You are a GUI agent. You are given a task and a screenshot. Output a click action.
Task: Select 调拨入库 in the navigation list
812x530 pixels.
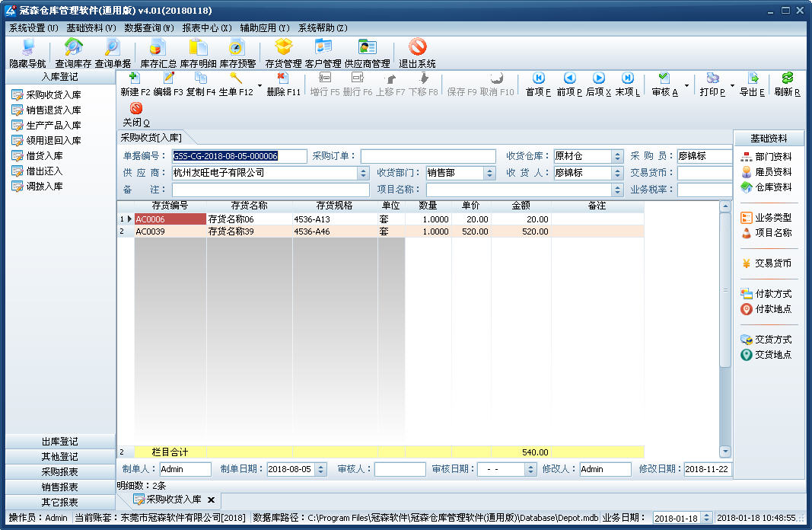(37, 186)
